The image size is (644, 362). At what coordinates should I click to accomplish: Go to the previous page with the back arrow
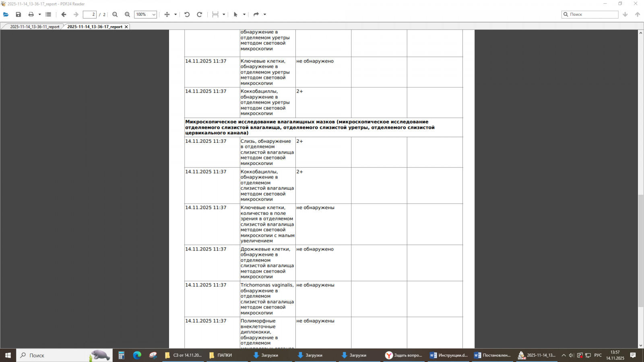64,14
